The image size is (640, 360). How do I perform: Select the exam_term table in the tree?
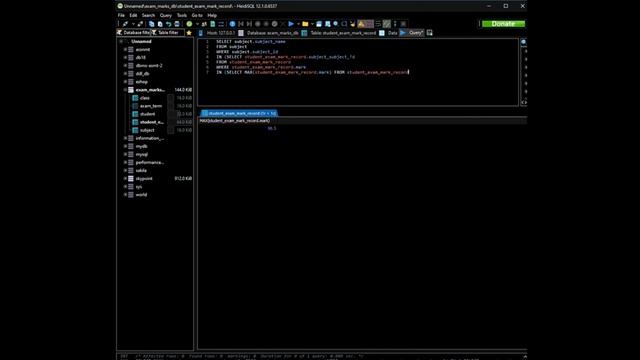click(x=151, y=106)
